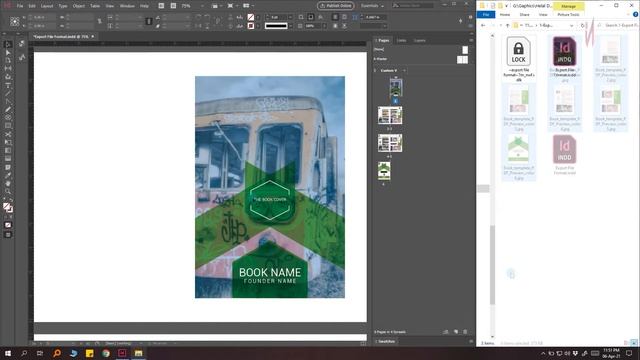Expand address bar history dropdown in Explorer
Screen dimensions: 640x360
(571, 25)
